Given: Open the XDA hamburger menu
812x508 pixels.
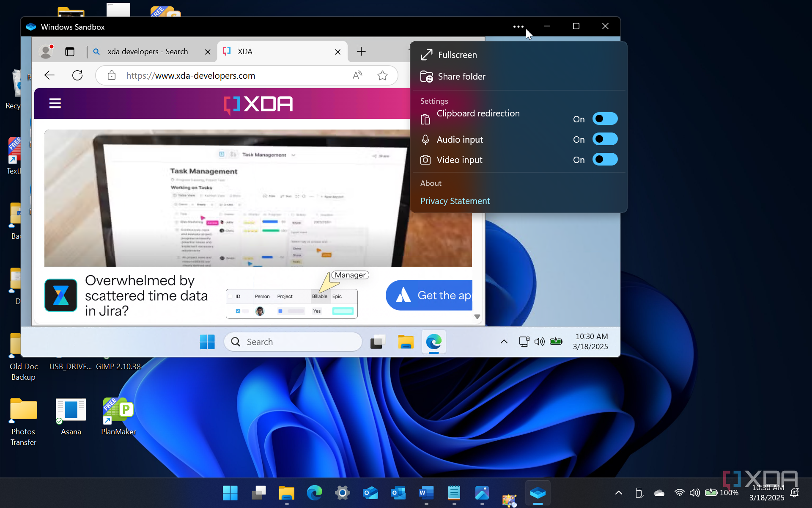Looking at the screenshot, I should coord(55,103).
